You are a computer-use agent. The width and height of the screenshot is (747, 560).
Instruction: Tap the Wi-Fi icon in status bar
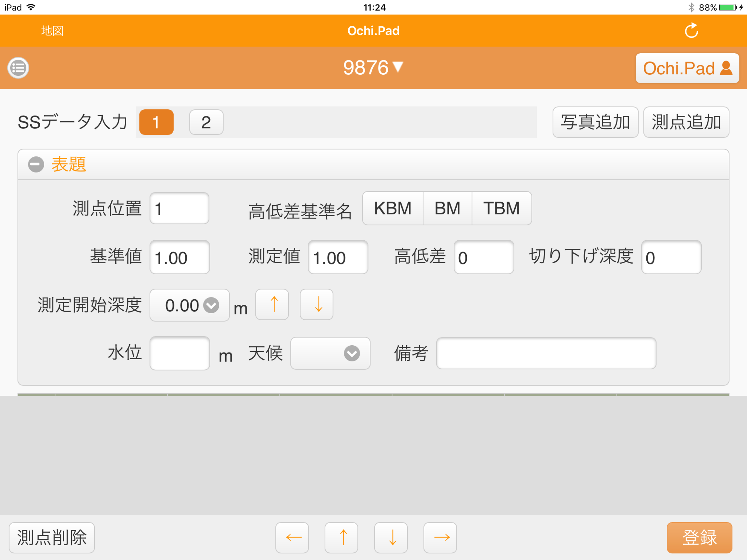[x=31, y=7]
